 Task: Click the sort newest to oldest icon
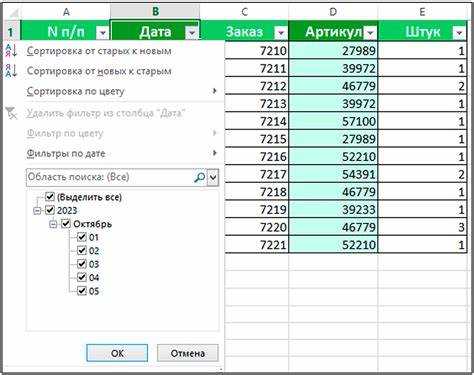click(x=11, y=71)
